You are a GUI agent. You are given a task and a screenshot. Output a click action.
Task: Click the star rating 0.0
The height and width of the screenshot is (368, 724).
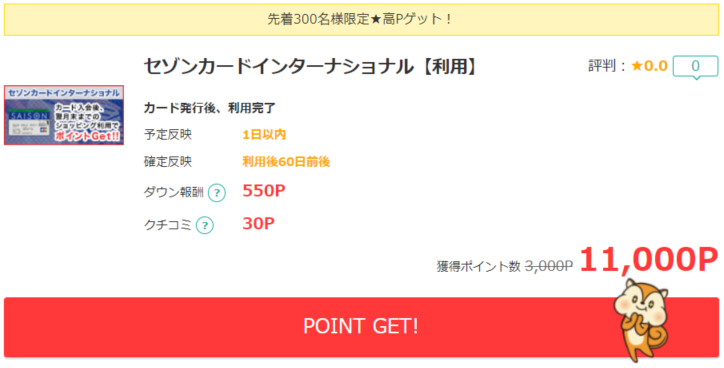tap(649, 66)
